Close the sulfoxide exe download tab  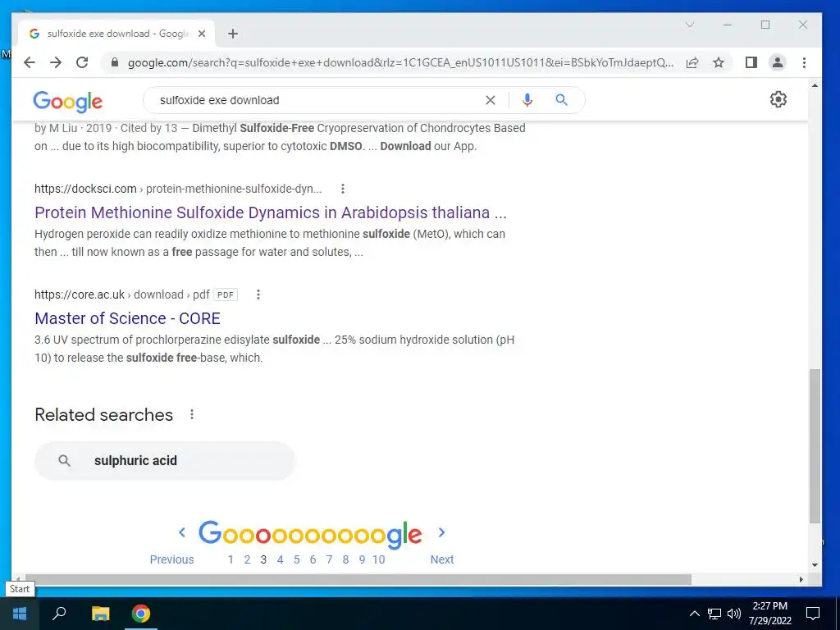click(x=202, y=34)
